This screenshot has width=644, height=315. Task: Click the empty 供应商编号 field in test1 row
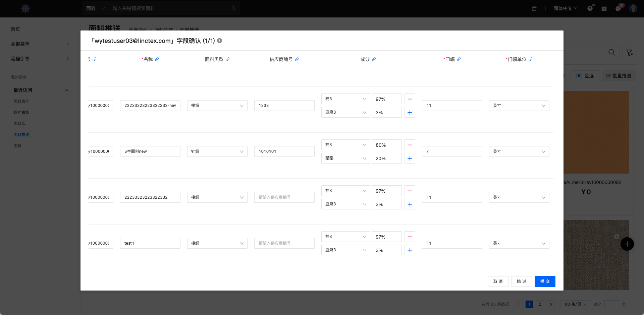click(x=284, y=243)
